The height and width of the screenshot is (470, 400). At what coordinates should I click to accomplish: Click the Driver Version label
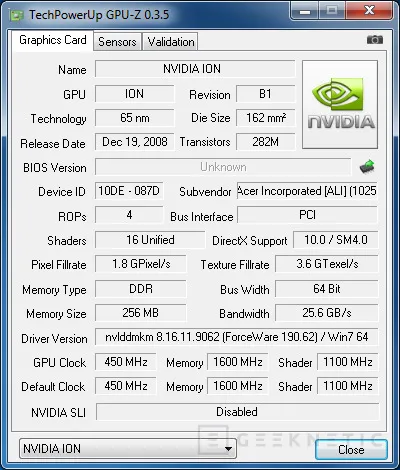[54, 339]
